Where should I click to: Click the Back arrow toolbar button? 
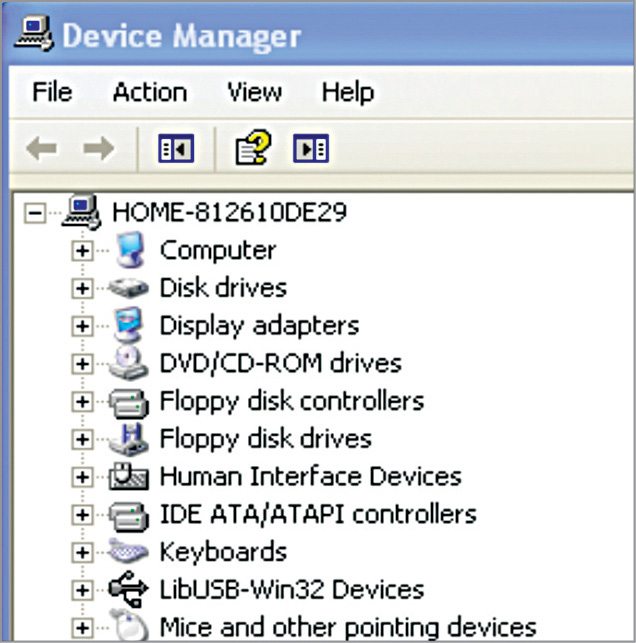tap(40, 150)
